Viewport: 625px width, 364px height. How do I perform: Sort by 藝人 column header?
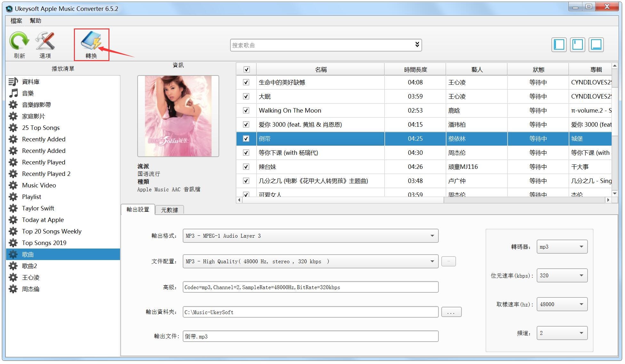477,69
